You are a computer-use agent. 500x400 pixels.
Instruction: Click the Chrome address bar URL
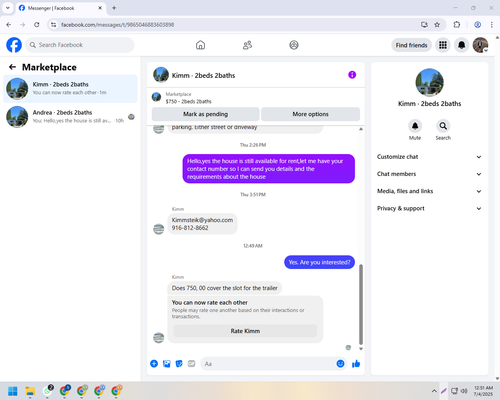(117, 25)
